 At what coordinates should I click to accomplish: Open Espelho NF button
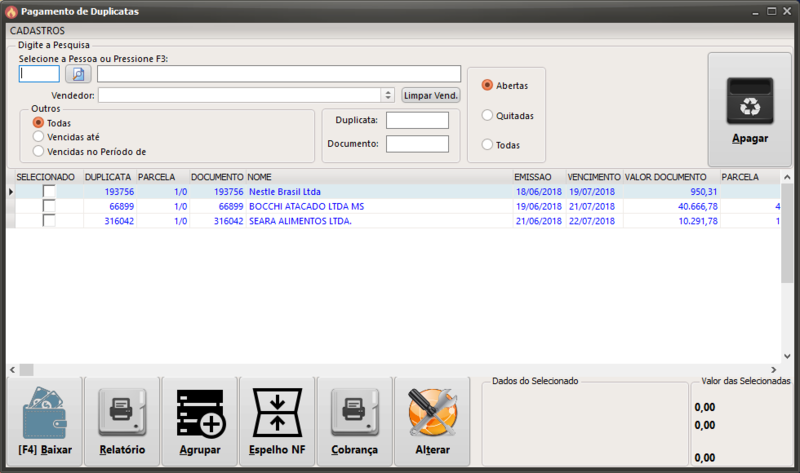277,421
